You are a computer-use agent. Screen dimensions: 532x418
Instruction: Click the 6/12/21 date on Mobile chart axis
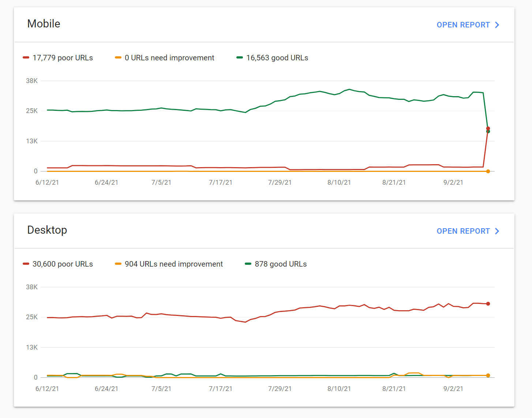pyautogui.click(x=47, y=182)
